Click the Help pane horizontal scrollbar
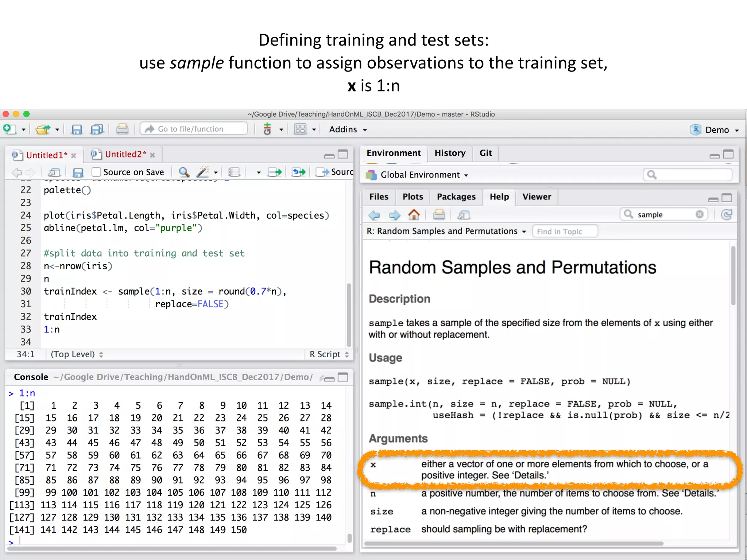 coord(514,543)
